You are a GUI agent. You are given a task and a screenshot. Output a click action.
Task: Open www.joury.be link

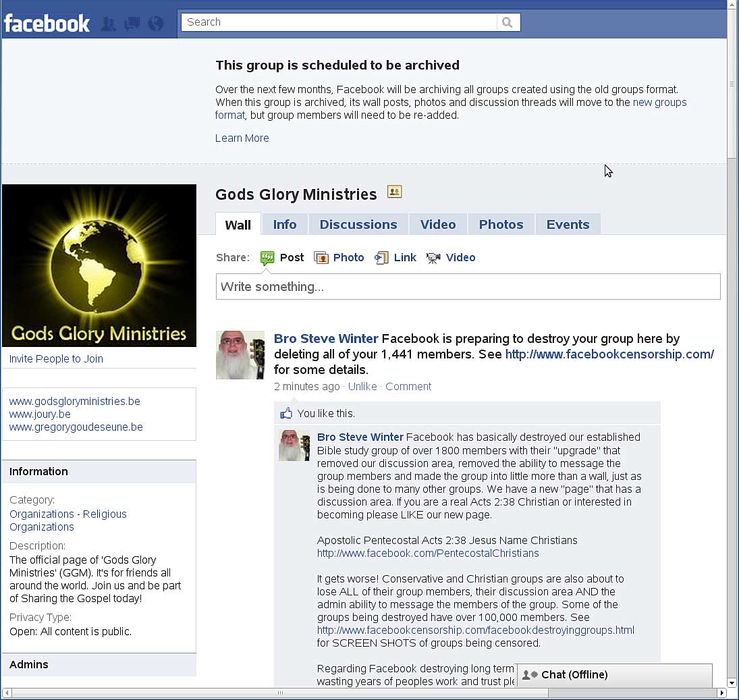[40, 414]
